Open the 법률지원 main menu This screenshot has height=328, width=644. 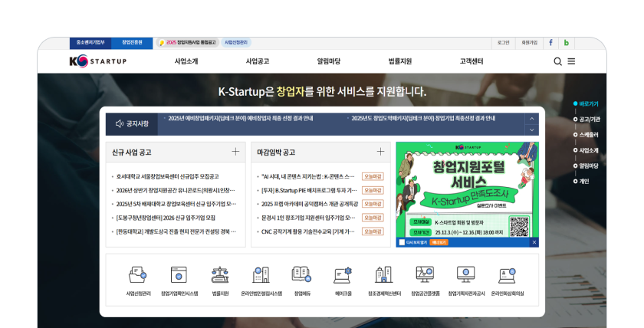click(400, 61)
